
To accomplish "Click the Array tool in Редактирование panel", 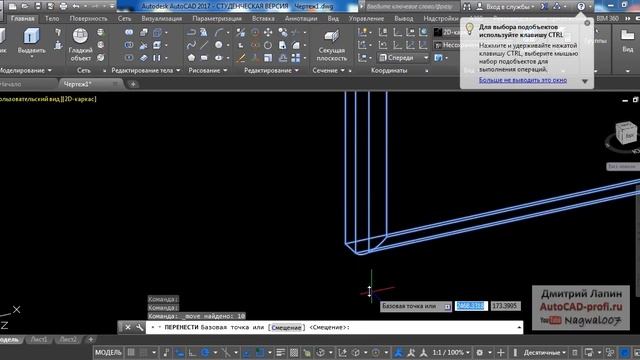I will tap(296, 58).
